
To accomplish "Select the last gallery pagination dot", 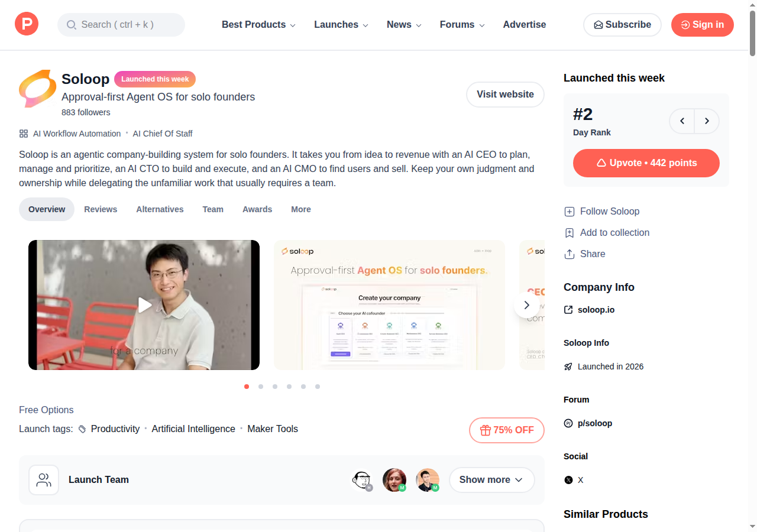I will (318, 387).
